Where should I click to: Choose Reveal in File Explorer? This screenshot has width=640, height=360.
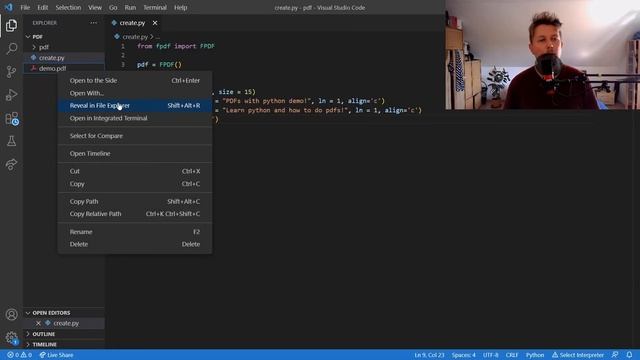pos(135,105)
